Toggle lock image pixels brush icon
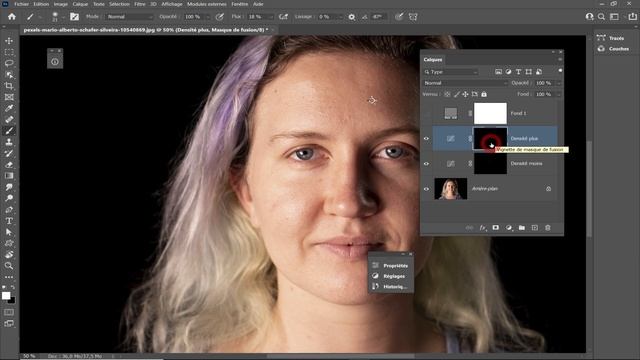Viewport: 640px width, 360px height. (x=456, y=94)
